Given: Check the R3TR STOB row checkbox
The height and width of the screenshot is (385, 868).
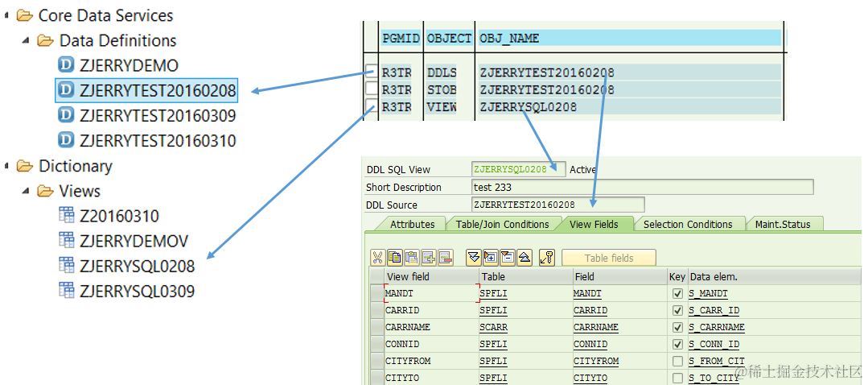Looking at the screenshot, I should [372, 88].
